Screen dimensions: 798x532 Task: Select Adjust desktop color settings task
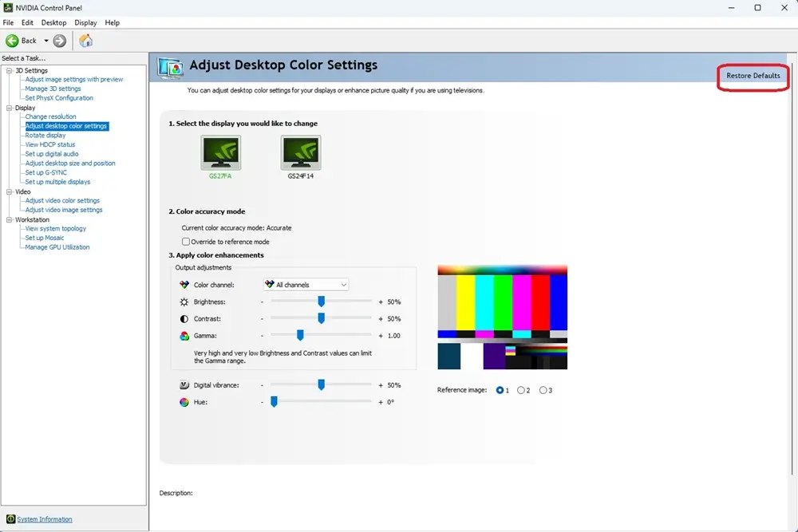coord(66,126)
